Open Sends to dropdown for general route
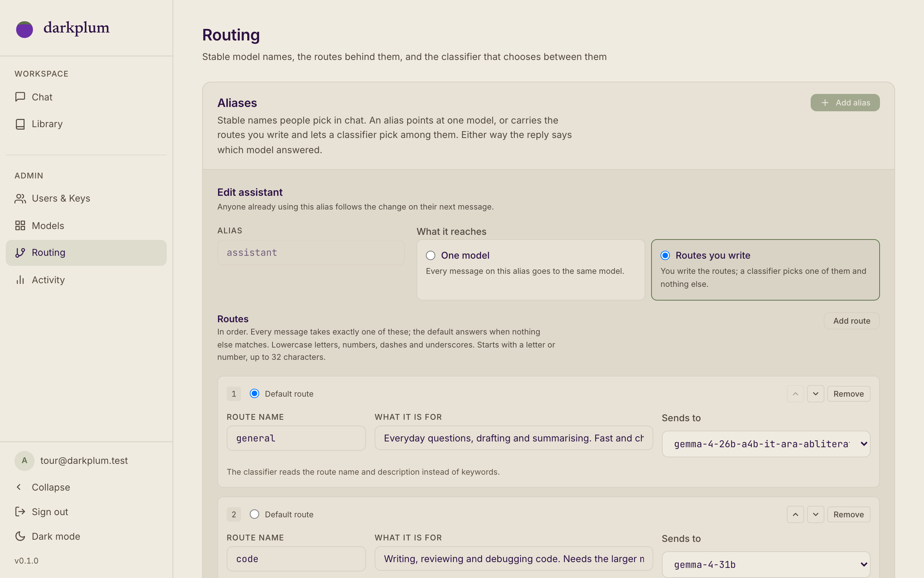Screen dimensions: 924x578 pos(766,444)
